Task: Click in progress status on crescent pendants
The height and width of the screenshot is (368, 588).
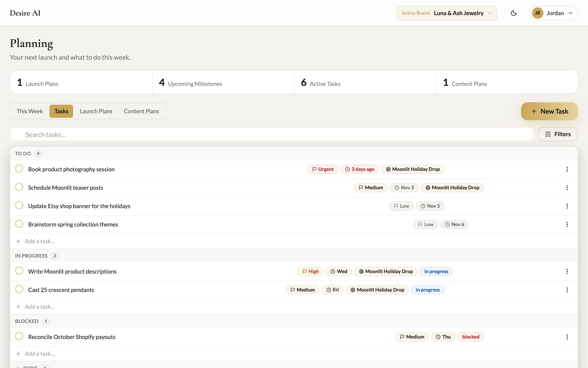Action: click(428, 290)
